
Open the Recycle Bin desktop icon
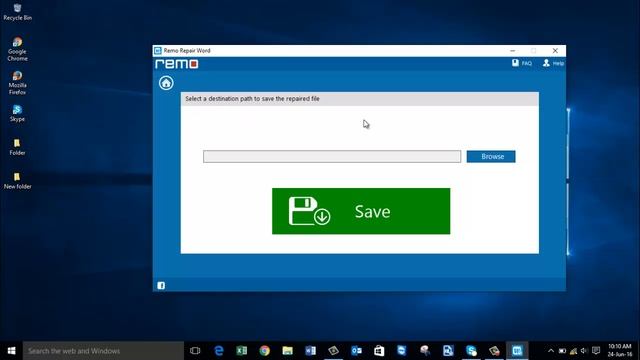18,12
